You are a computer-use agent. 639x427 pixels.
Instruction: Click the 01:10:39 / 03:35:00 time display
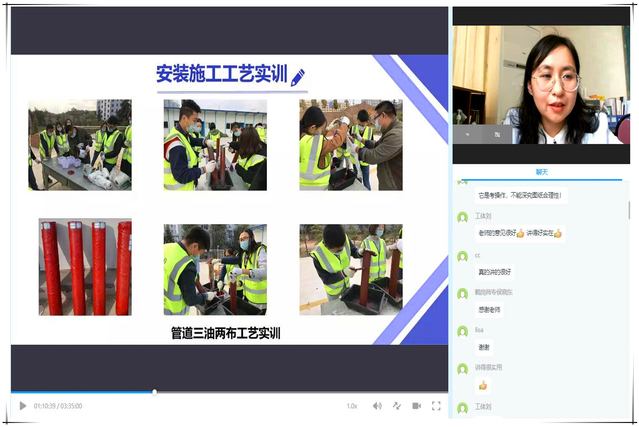click(x=58, y=406)
